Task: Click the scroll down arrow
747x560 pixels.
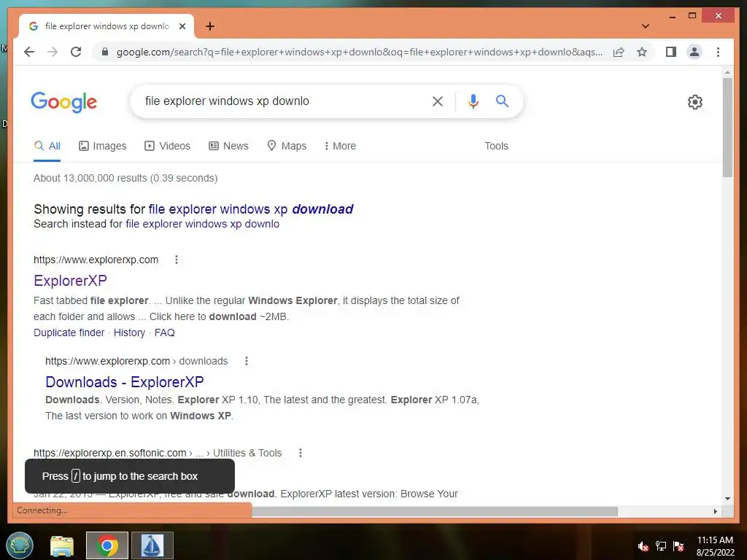Action: [x=727, y=499]
